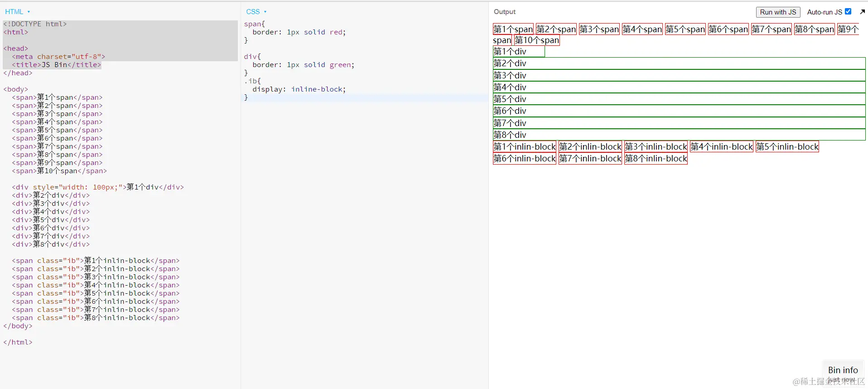Click the 第7个inlin-block box in Output
Viewport: 868px width, 389px height.
point(590,158)
